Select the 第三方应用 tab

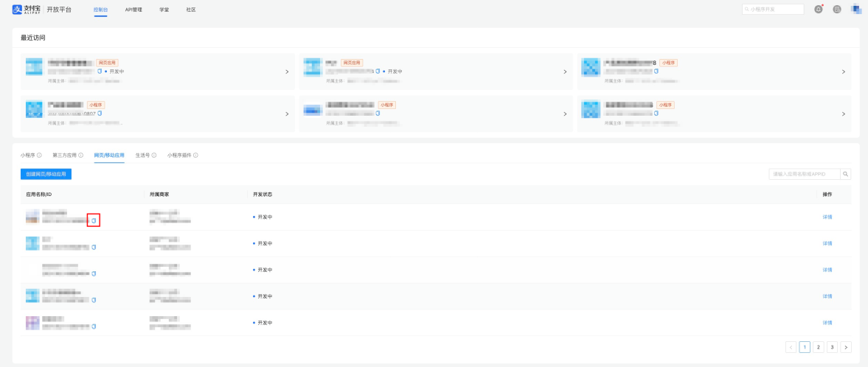pos(64,155)
